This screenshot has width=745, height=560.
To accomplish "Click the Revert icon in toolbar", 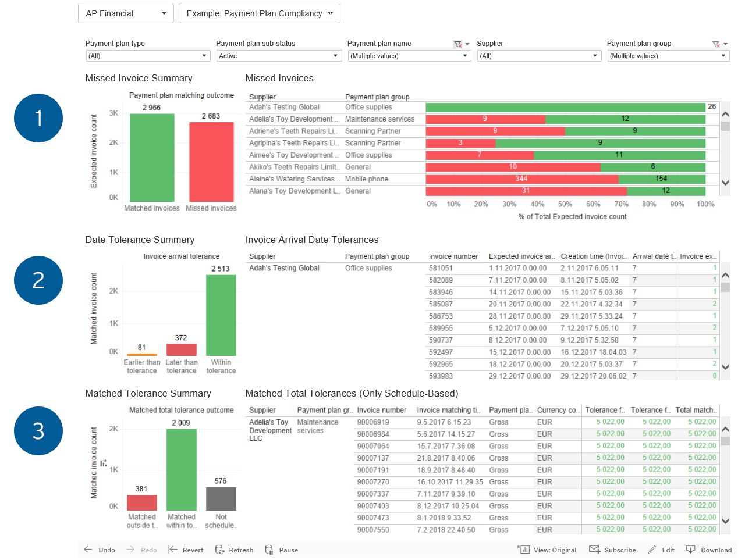I will click(x=173, y=550).
